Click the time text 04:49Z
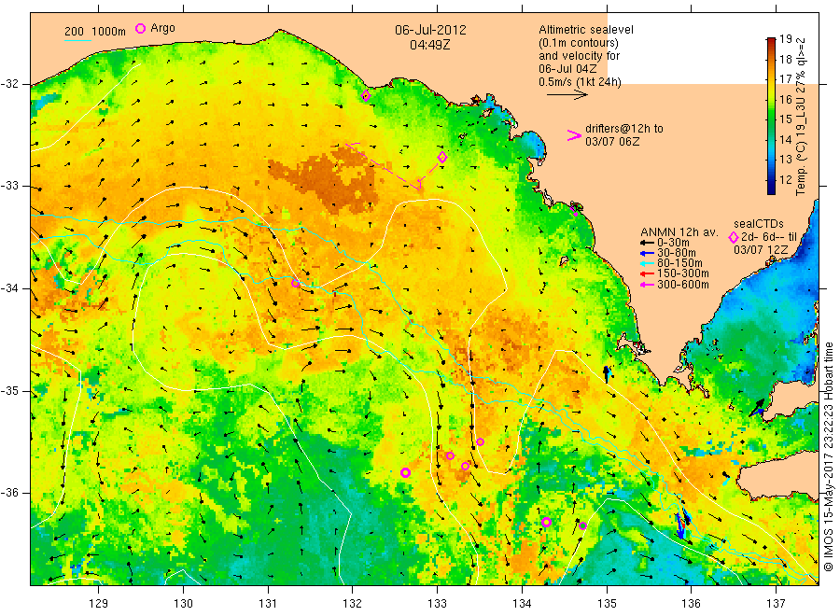 (430, 45)
